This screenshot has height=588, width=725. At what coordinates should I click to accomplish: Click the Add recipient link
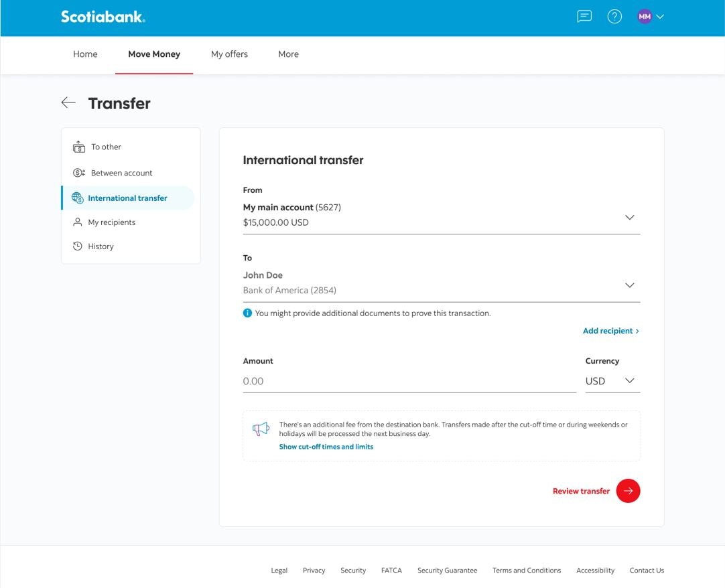(x=611, y=331)
